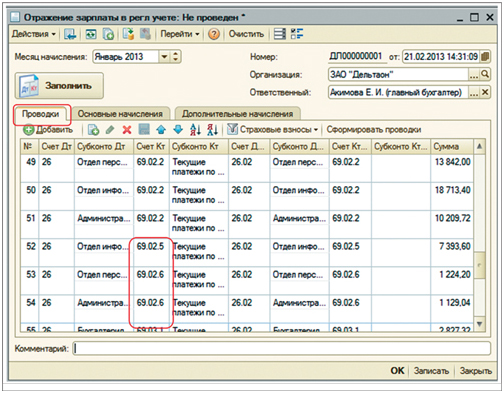Click the ellipsis select button for Ответственный
This screenshot has height=393, width=504.
(x=474, y=92)
